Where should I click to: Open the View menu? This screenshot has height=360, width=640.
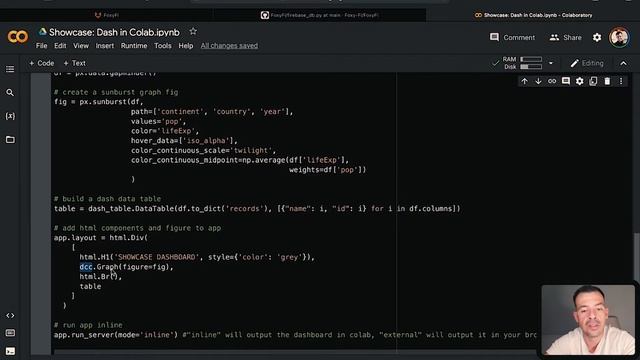pyautogui.click(x=81, y=46)
